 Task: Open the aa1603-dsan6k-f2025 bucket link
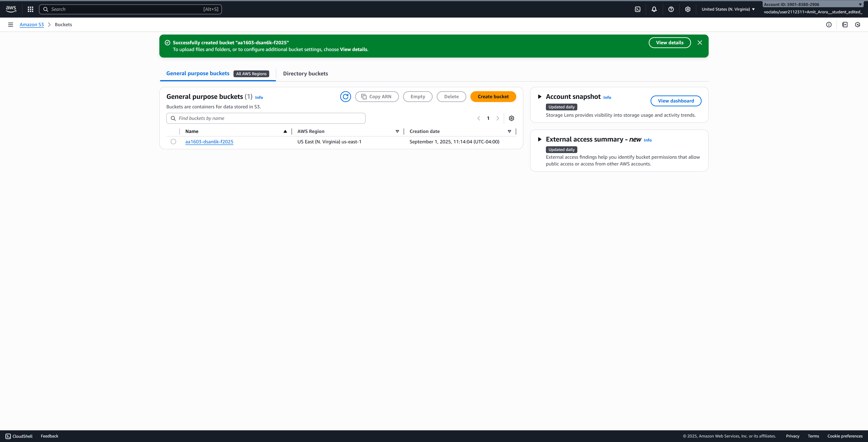coord(209,142)
